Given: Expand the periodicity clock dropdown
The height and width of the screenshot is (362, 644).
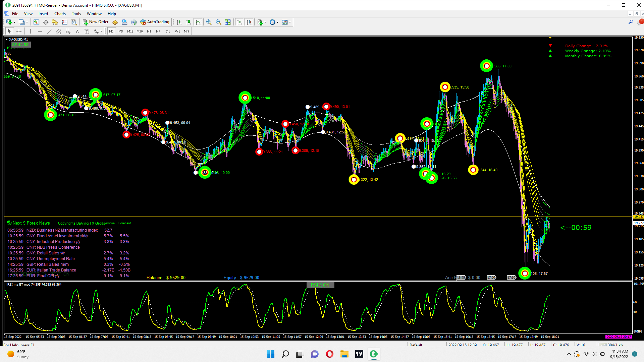Looking at the screenshot, I should [x=277, y=22].
